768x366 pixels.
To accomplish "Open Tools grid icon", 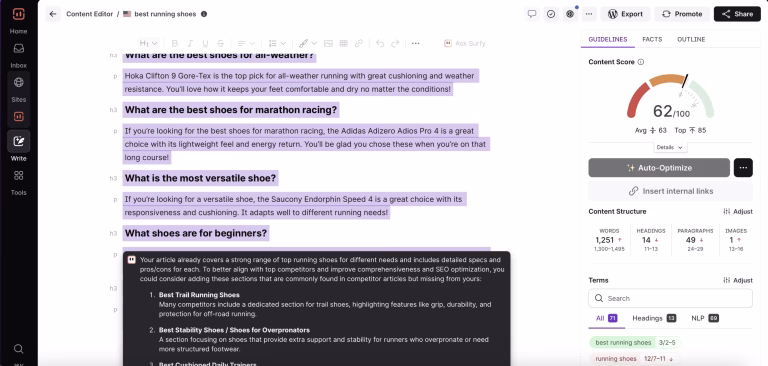I will tap(19, 175).
